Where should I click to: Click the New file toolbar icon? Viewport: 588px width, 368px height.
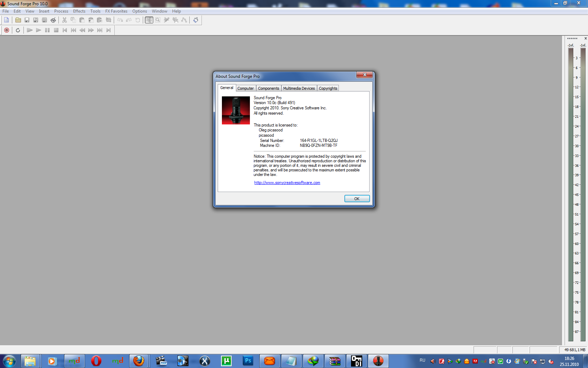(x=6, y=20)
